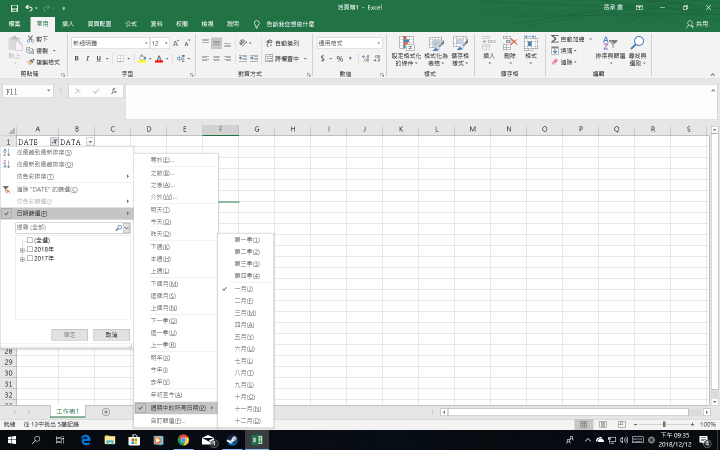Expand the 2018年 tree node
This screenshot has height=450, width=720.
pyautogui.click(x=22, y=250)
